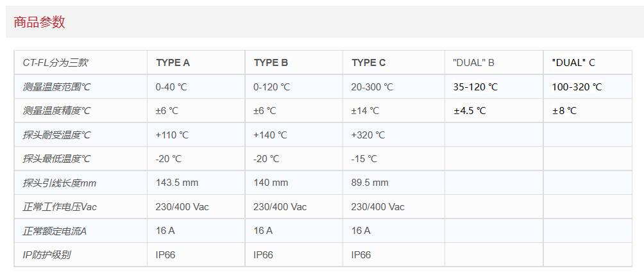This screenshot has height=273, width=644.
Task: Click the 测量温度精度℃ row label
Action: click(x=56, y=111)
